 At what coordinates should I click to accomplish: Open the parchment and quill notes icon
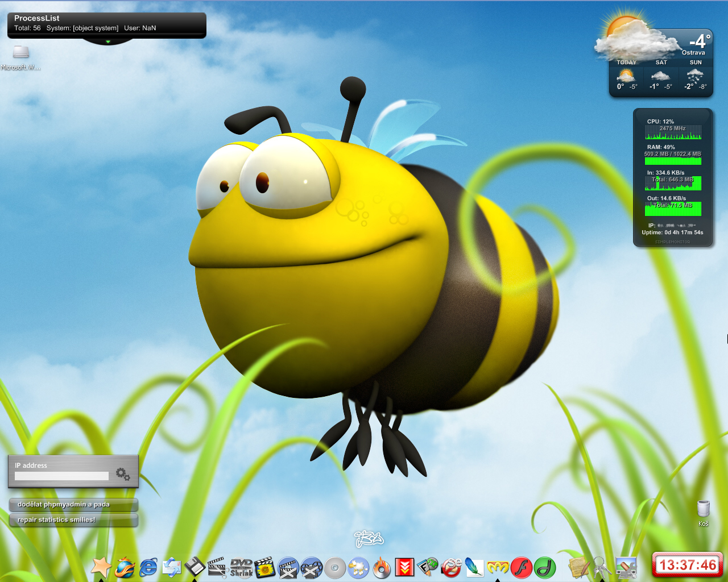(x=579, y=567)
